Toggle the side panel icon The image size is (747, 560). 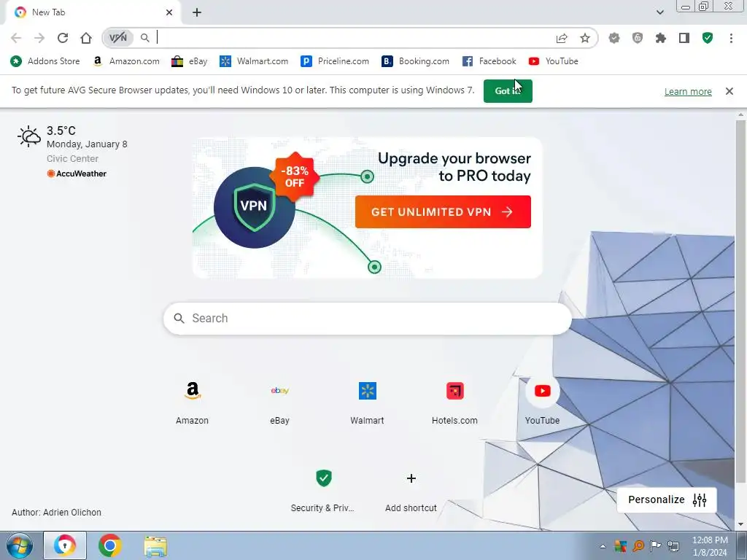684,38
